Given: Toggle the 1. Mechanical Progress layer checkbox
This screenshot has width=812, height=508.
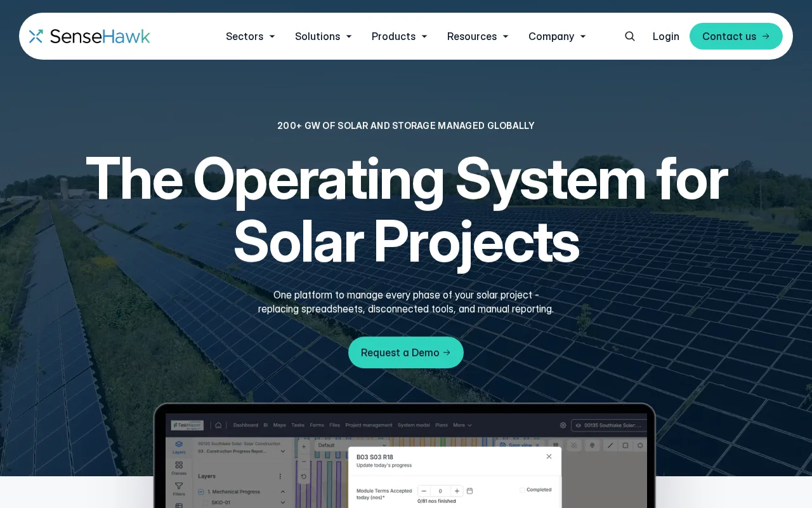Looking at the screenshot, I should [201, 491].
